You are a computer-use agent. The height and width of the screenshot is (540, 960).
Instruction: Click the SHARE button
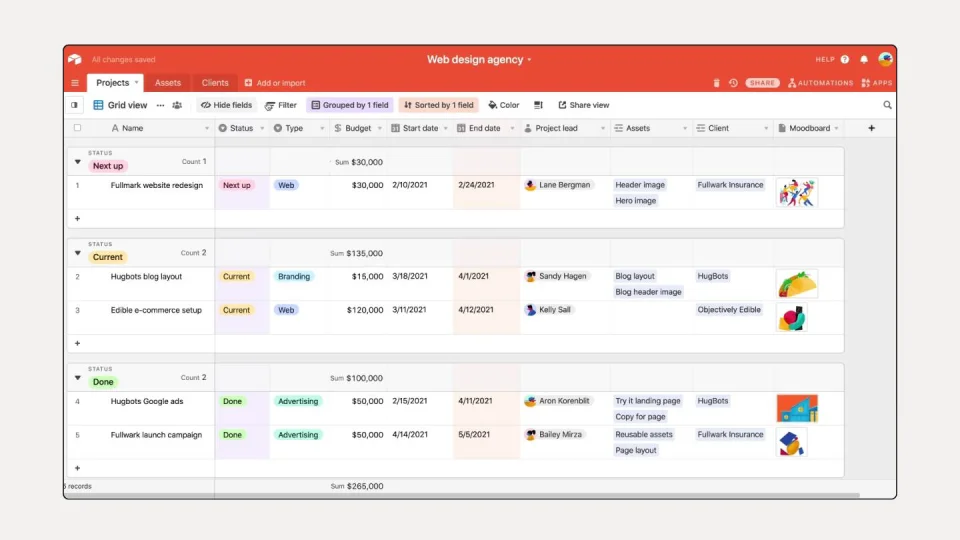(x=762, y=83)
